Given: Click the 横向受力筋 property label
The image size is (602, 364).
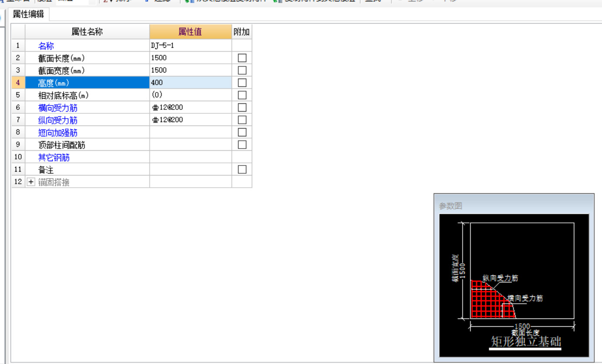Looking at the screenshot, I should click(x=58, y=108).
